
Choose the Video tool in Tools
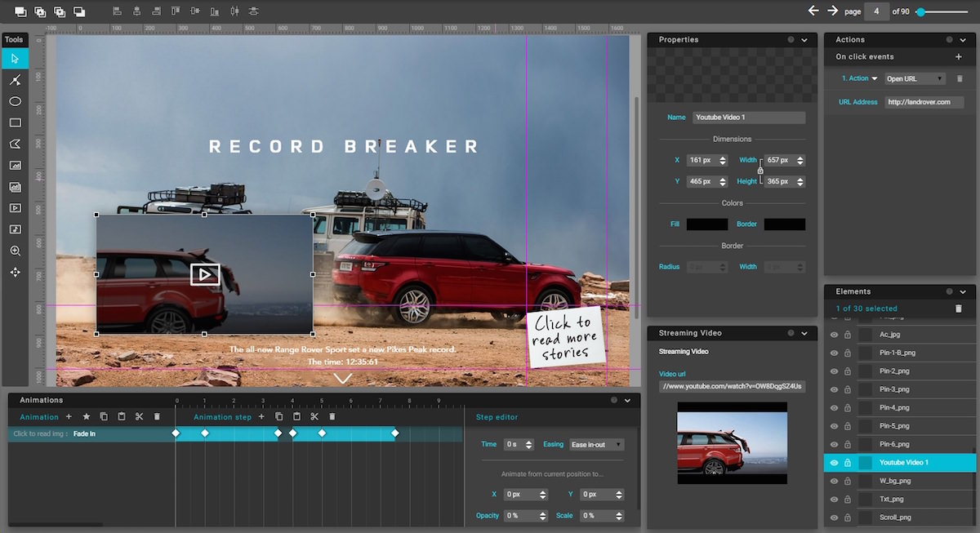15,208
